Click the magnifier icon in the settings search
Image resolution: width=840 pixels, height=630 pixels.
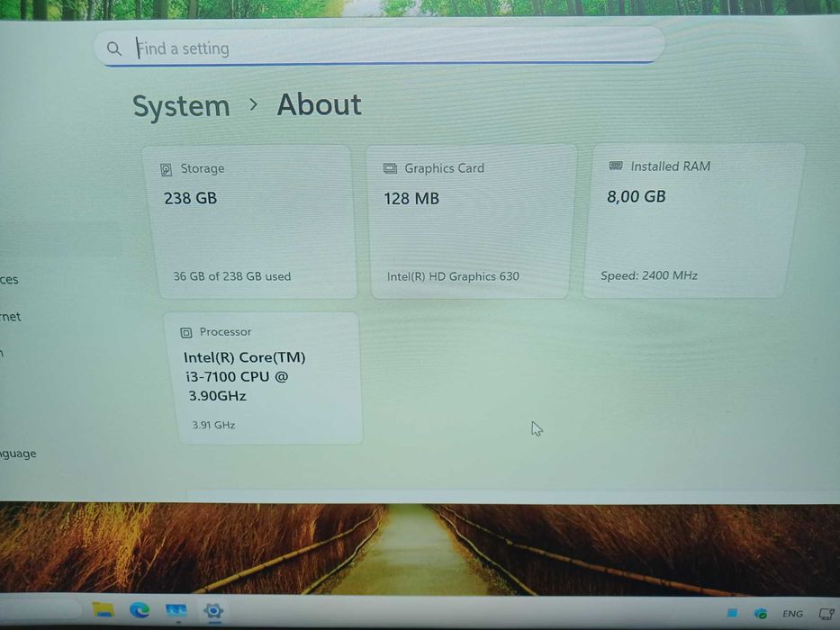click(114, 49)
